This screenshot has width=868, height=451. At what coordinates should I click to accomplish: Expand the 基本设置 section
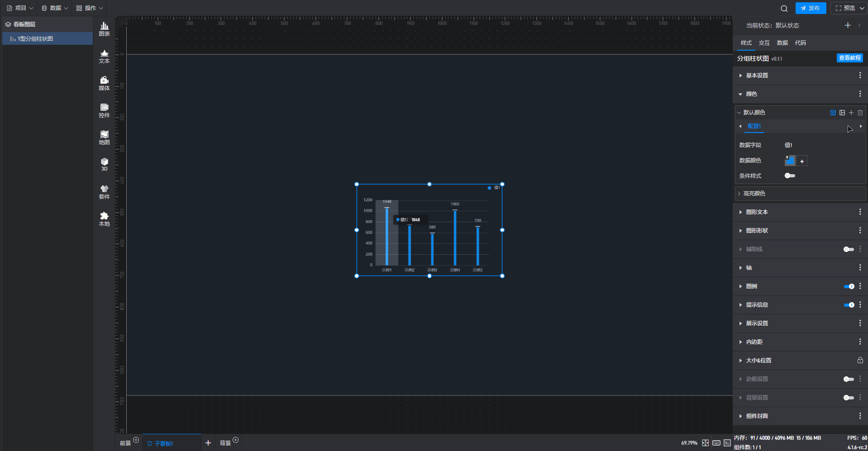757,76
